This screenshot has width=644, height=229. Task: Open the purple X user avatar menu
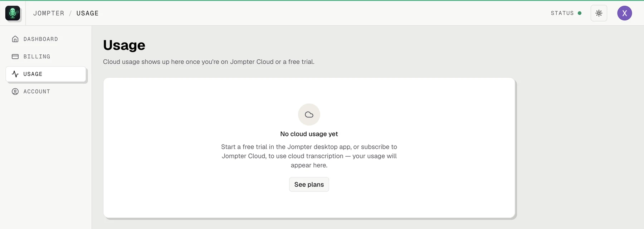(x=625, y=13)
